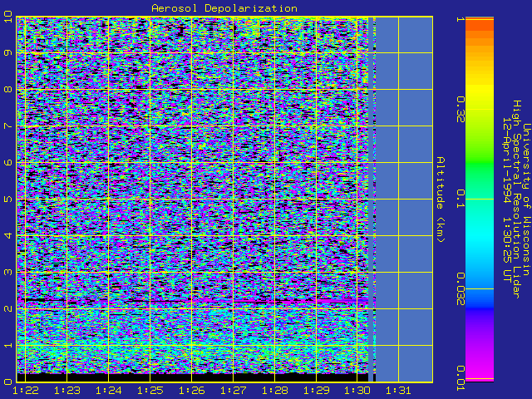Select the 1:23 time axis label
The image size is (532, 399).
[x=66, y=391]
